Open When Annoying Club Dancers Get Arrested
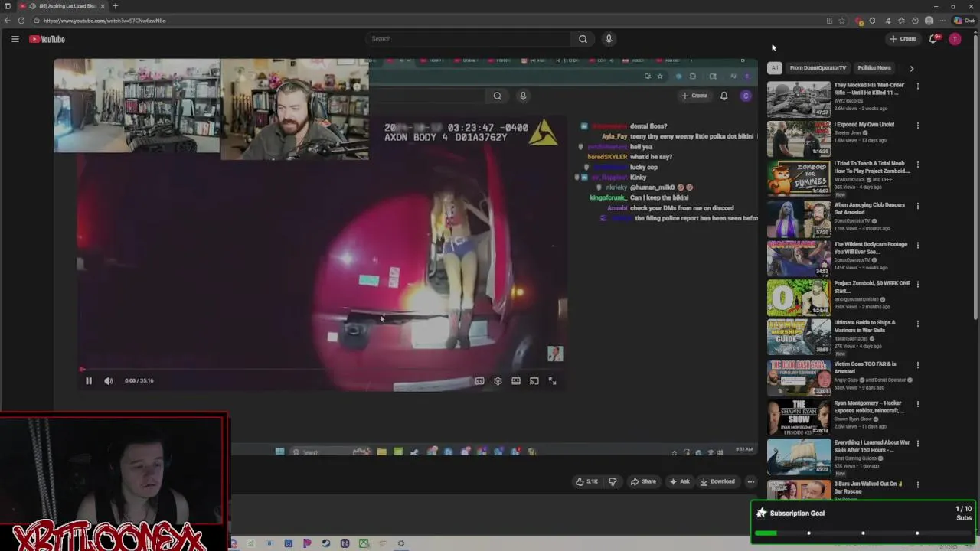The image size is (980, 551). pos(869,209)
